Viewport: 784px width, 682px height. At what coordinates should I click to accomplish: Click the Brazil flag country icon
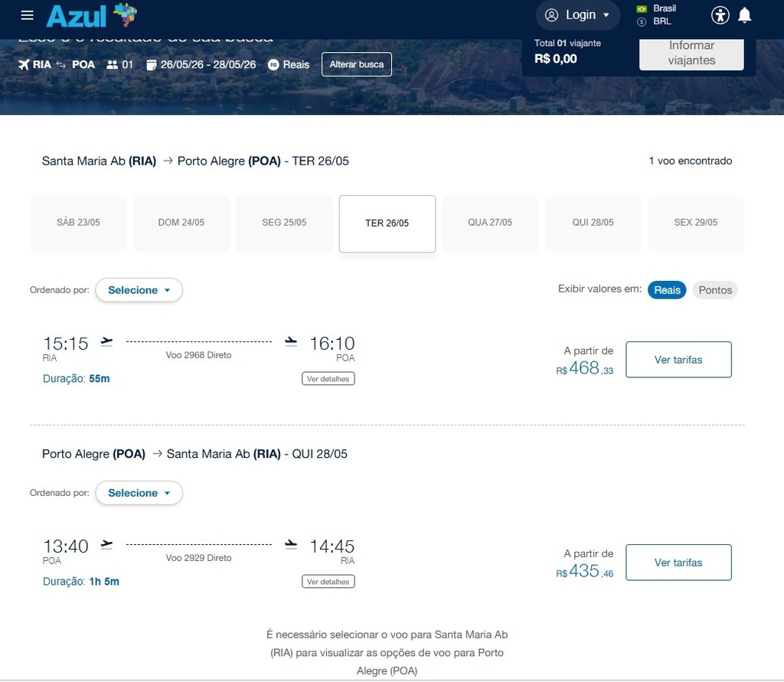642,8
